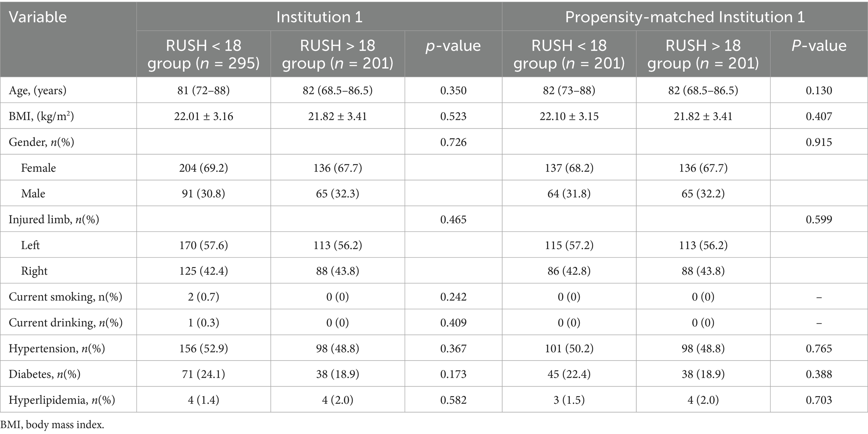Select the "0.703" hyperlipidemia P-value

[x=818, y=400]
